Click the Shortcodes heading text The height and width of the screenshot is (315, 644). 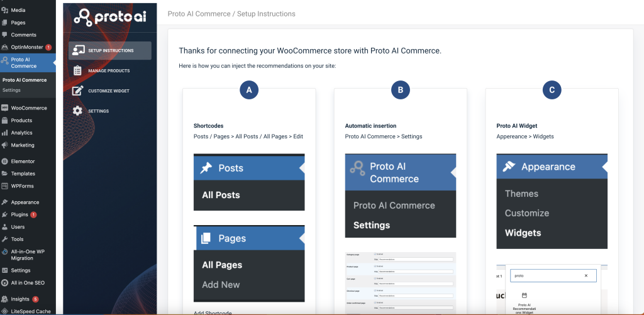click(x=209, y=126)
